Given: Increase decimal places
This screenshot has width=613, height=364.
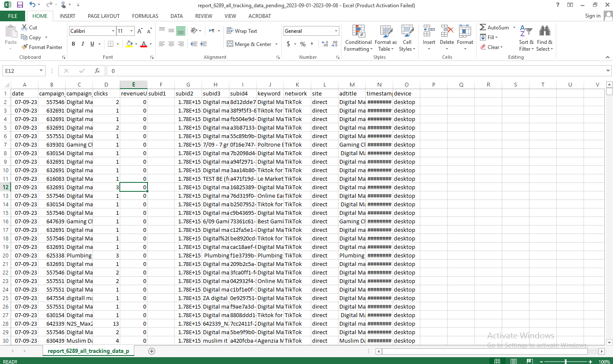Looking at the screenshot, I should coord(325,44).
